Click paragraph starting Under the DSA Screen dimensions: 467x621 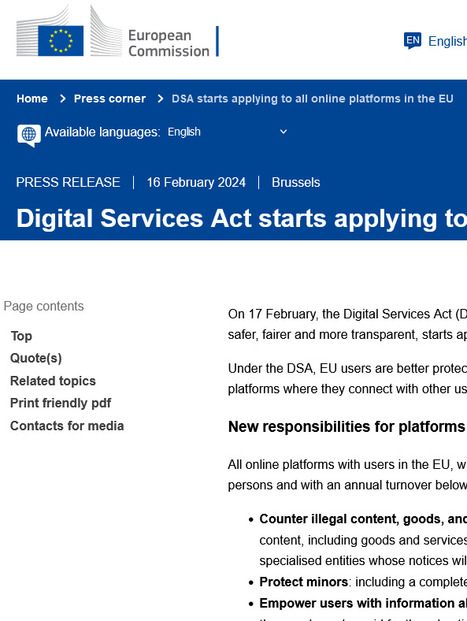pos(347,379)
